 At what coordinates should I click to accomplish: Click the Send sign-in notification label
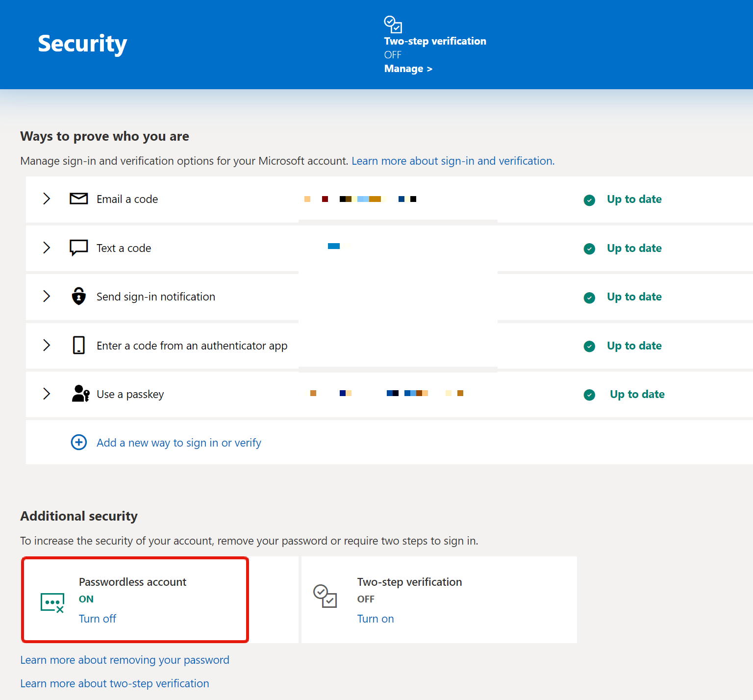156,297
